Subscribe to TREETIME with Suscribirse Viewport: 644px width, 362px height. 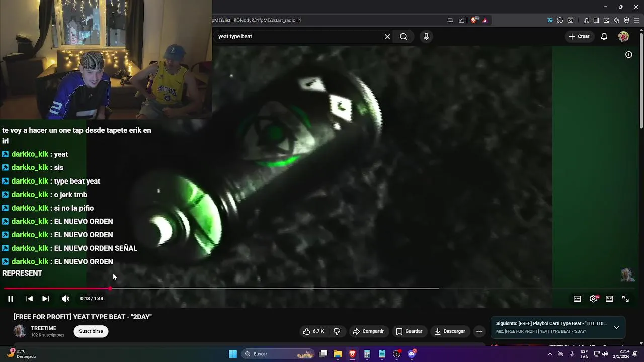[x=91, y=331]
